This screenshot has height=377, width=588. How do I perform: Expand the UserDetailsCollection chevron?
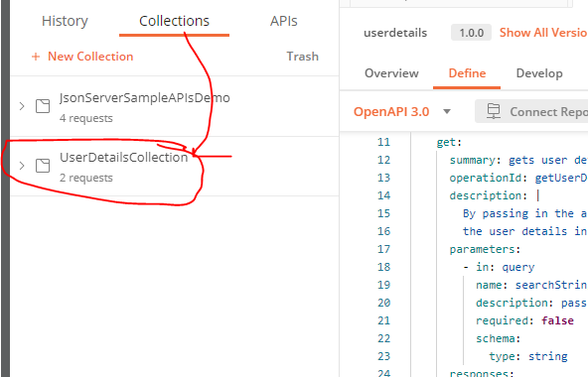tap(22, 166)
